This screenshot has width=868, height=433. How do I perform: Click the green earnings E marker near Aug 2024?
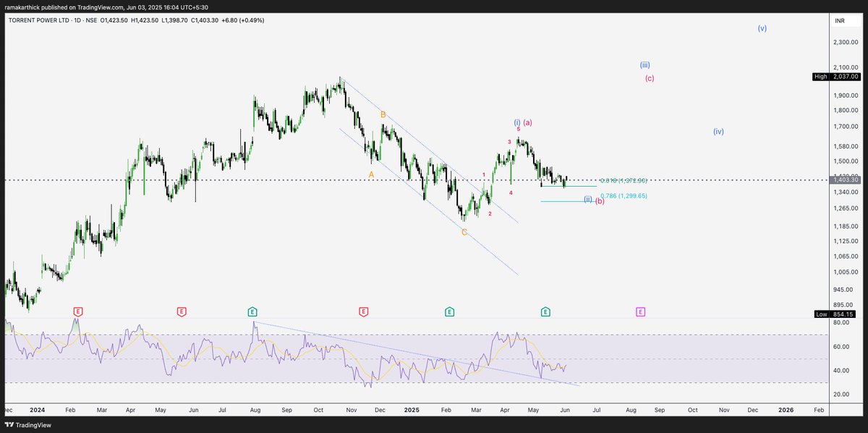[252, 311]
